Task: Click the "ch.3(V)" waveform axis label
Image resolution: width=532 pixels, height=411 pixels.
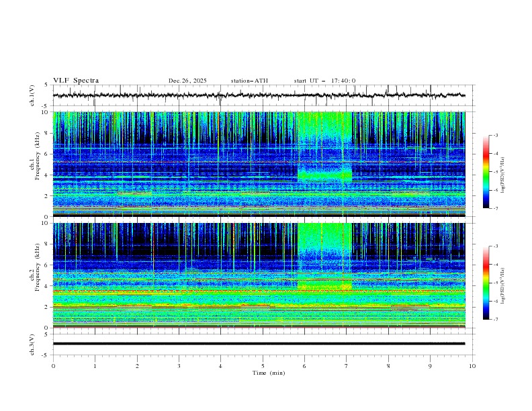Action: pos(32,345)
